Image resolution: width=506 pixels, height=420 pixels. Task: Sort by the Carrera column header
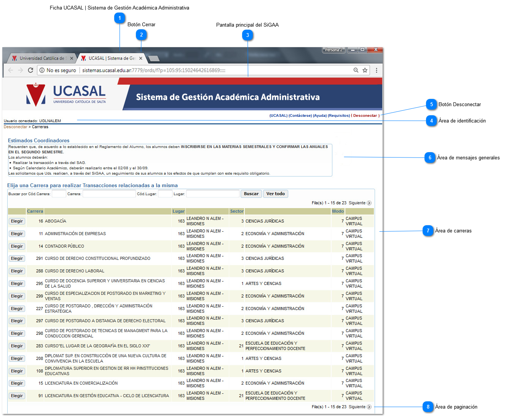click(35, 211)
